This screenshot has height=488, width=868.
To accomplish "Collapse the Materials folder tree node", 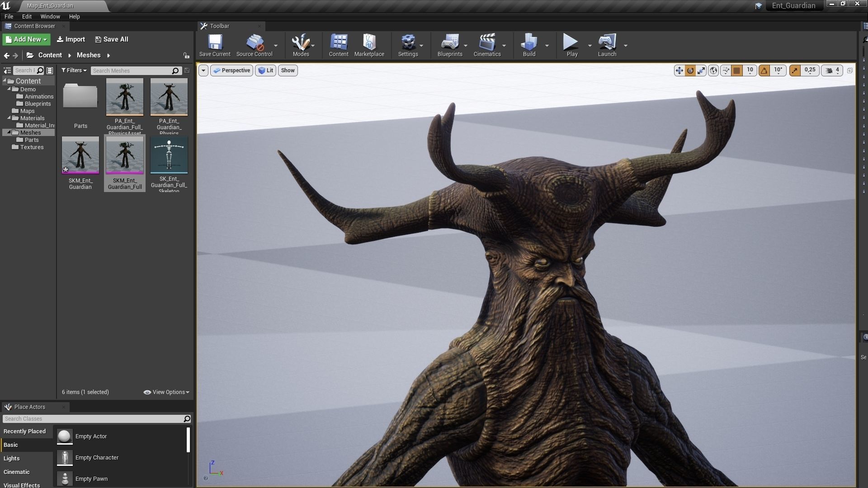I will tap(9, 118).
